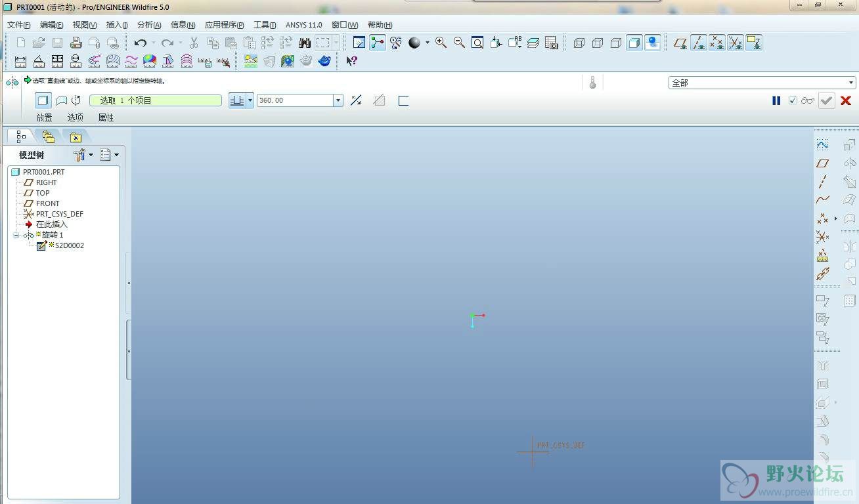The height and width of the screenshot is (504, 859).
Task: Click the 选取 1 个项目 axis collector
Action: click(x=156, y=100)
